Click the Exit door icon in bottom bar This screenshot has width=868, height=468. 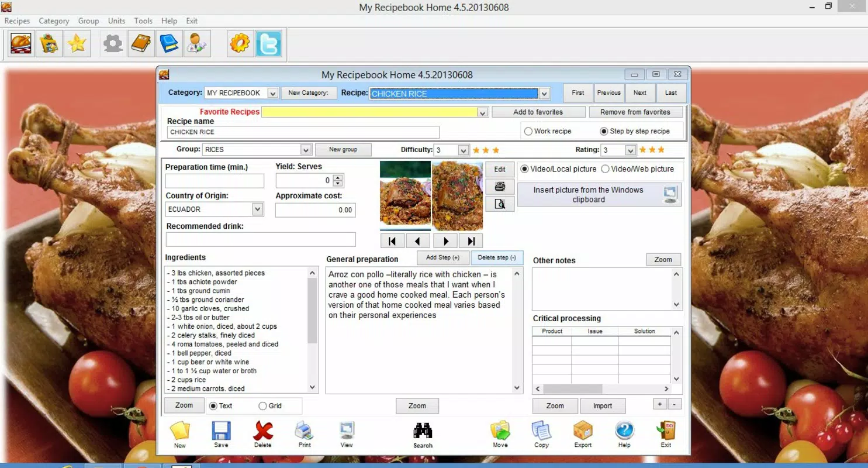coord(666,435)
